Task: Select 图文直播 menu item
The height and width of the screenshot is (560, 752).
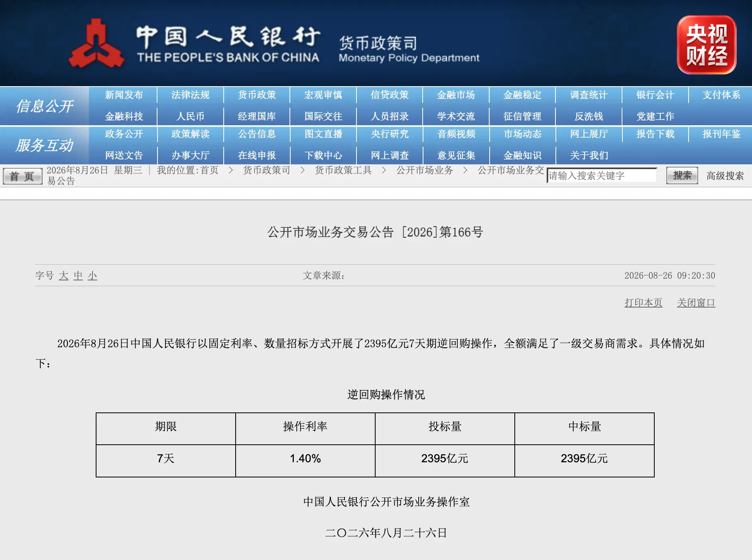Action: [323, 134]
